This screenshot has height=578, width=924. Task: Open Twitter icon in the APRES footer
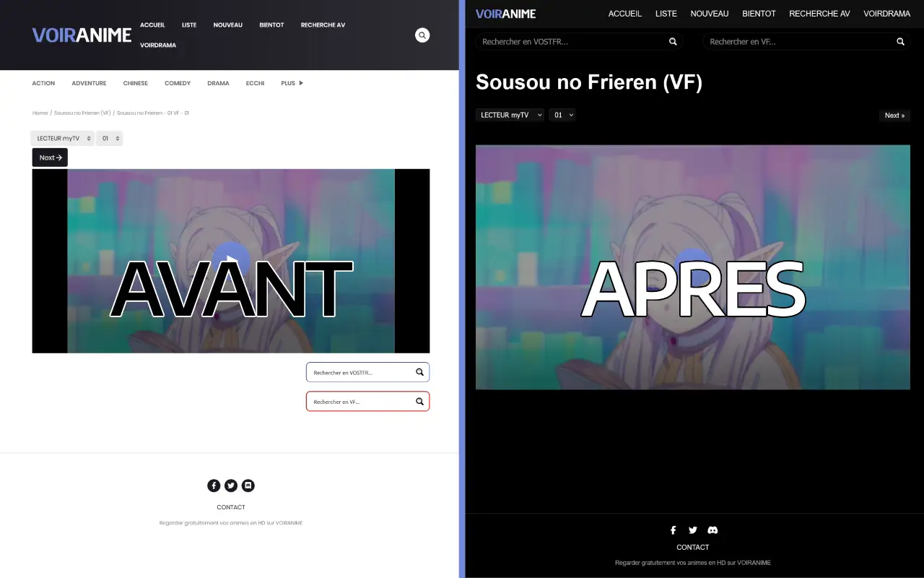point(693,530)
